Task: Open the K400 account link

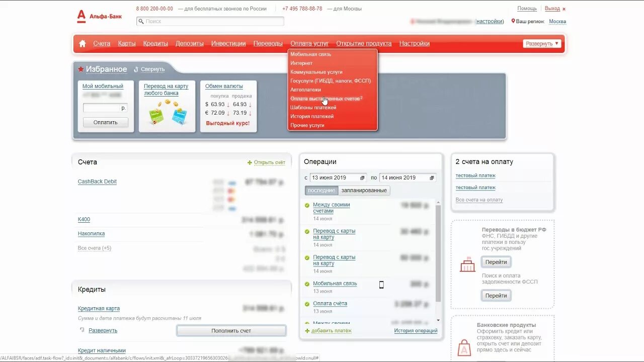Action: point(84,220)
